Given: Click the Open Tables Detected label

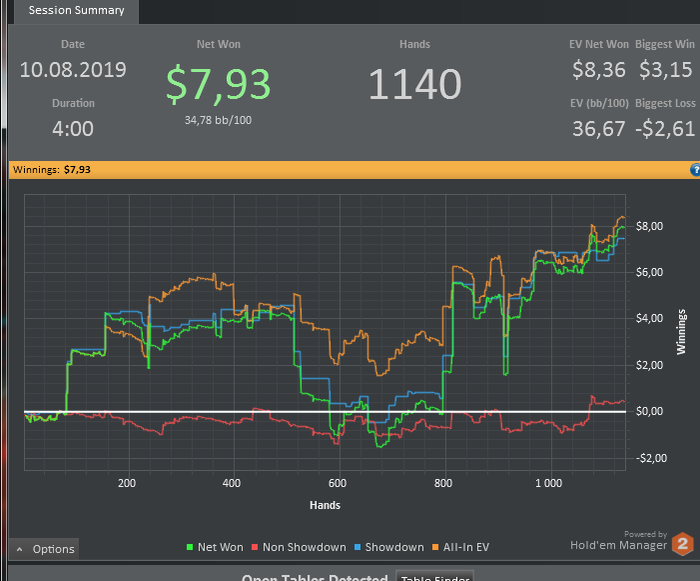Looking at the screenshot, I should (x=315, y=577).
